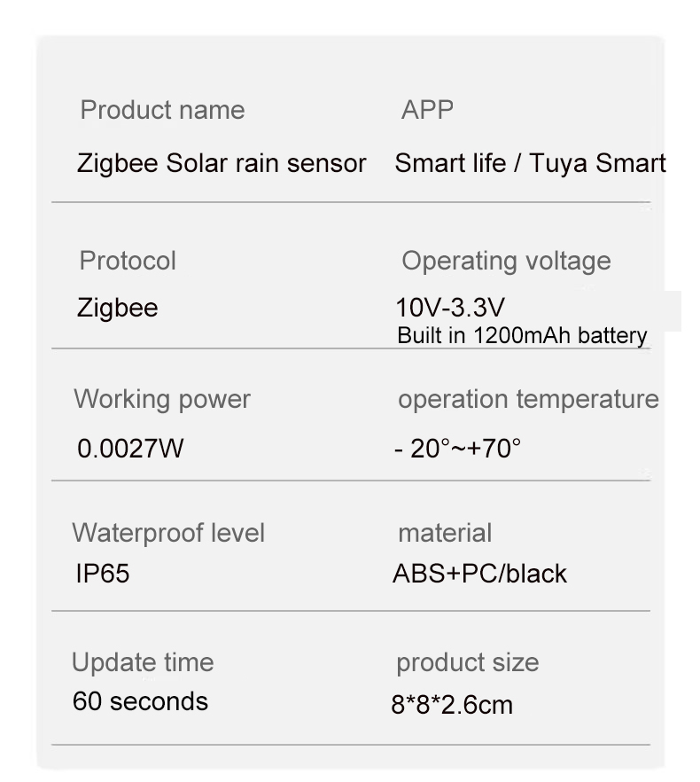Click the Product name label
Image resolution: width=700 pixels, height=782 pixels.
(x=162, y=110)
